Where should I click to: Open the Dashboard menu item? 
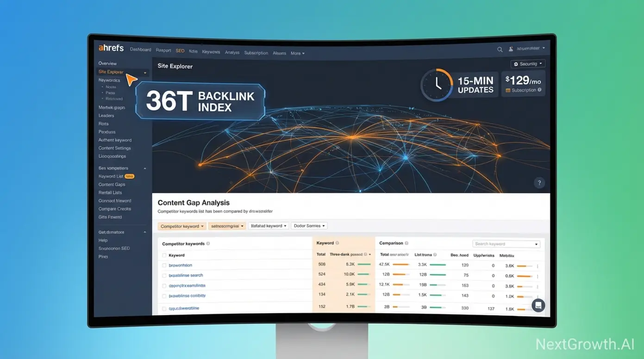(x=140, y=50)
